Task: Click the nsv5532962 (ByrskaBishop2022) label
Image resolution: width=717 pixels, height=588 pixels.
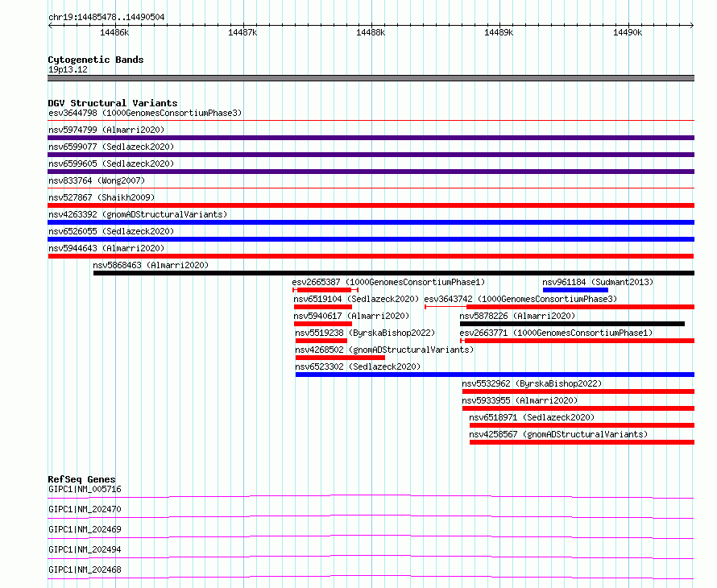Action: [x=533, y=383]
